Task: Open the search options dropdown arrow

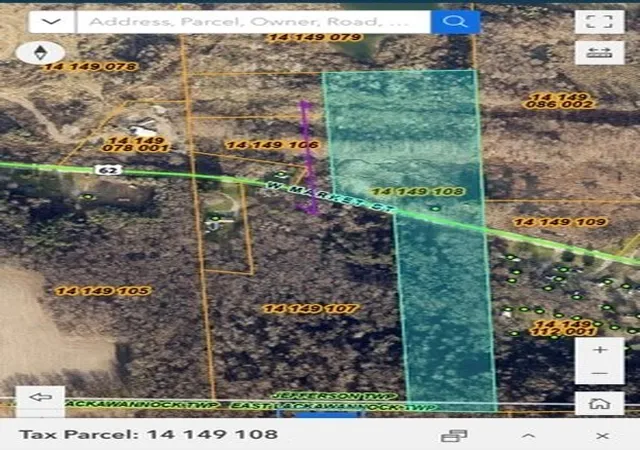Action: click(51, 21)
